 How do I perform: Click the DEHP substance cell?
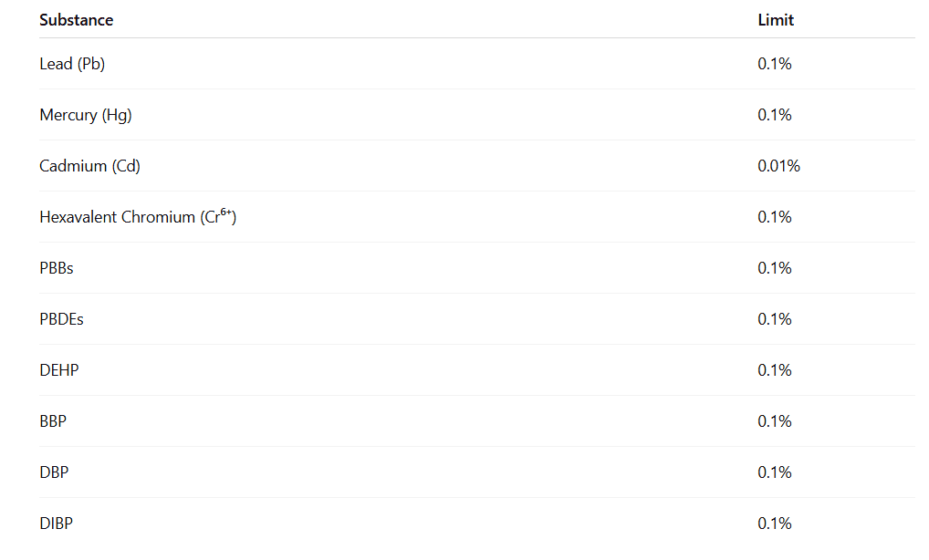(59, 370)
